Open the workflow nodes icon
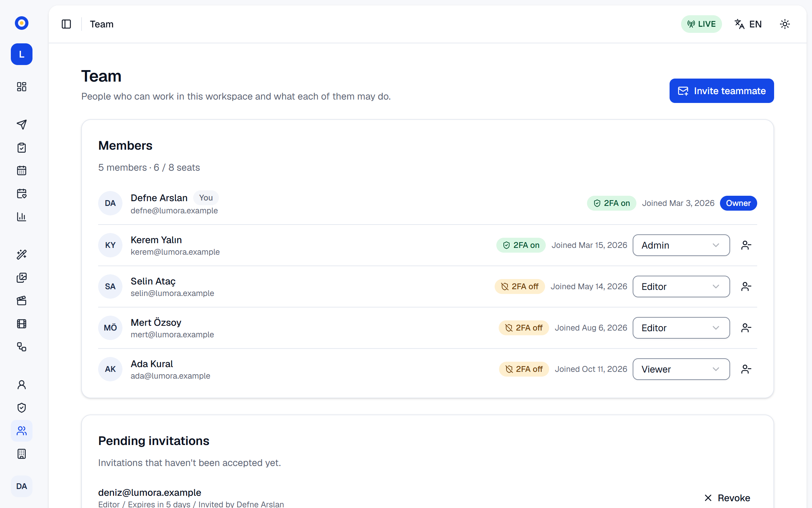 pos(22,347)
